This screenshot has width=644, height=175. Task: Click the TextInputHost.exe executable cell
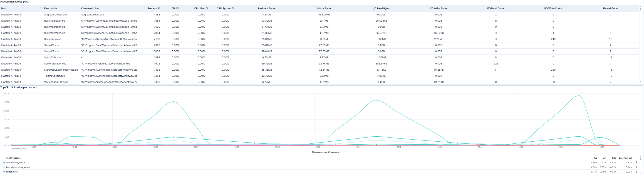[x=54, y=76]
